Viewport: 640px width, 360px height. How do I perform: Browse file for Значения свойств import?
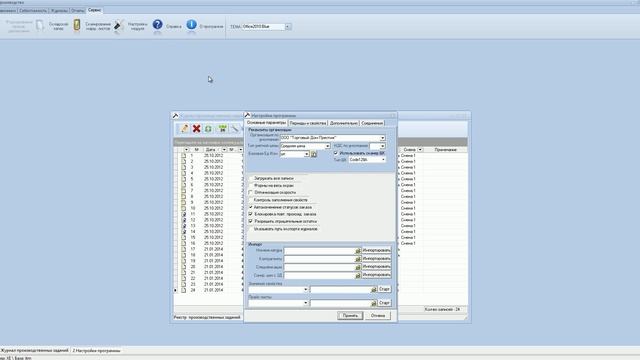(x=373, y=289)
